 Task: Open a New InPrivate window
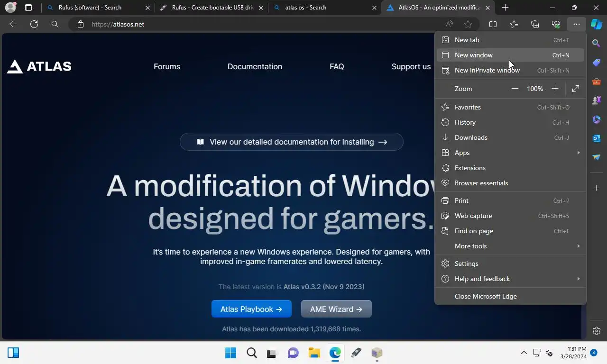click(510, 70)
